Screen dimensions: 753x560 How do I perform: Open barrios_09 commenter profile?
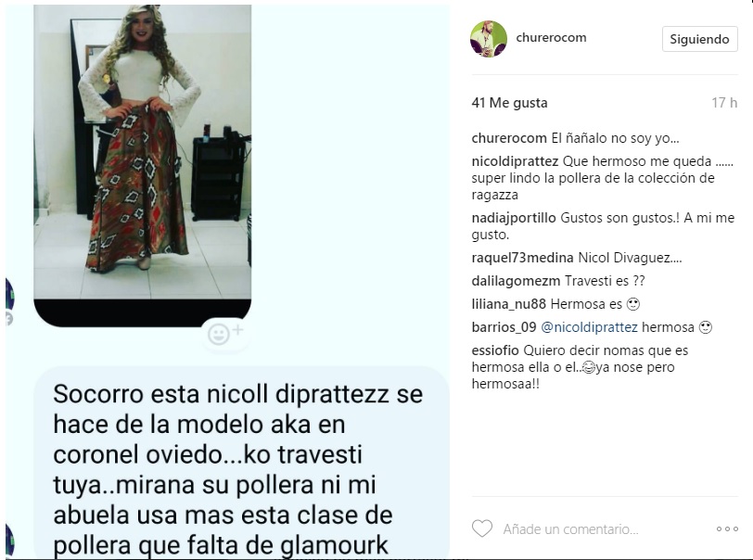tap(504, 327)
